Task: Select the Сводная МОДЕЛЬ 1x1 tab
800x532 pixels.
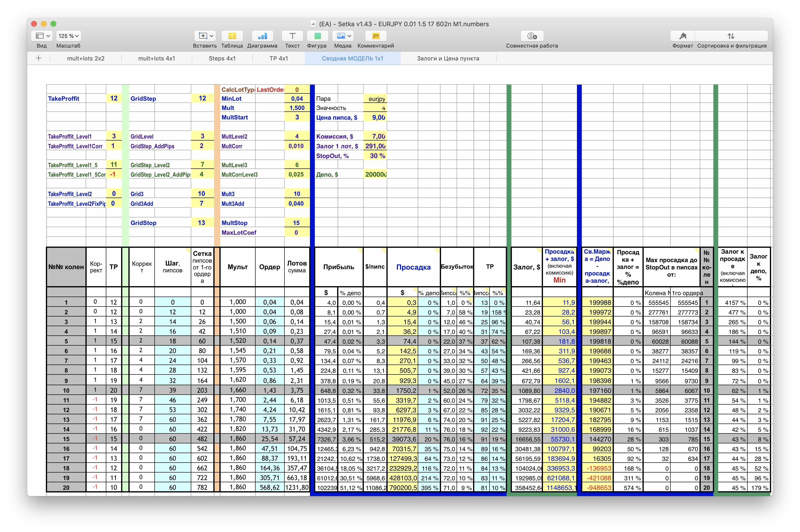Action: tap(352, 58)
